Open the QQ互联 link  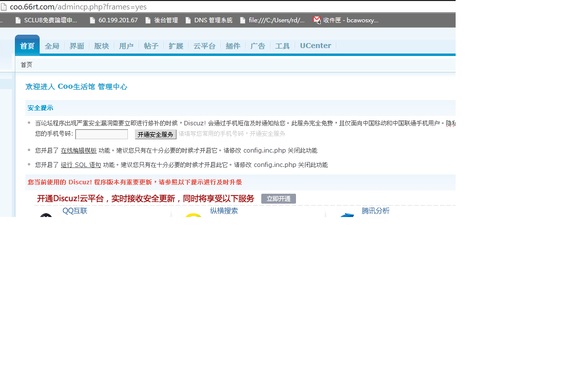click(x=75, y=211)
